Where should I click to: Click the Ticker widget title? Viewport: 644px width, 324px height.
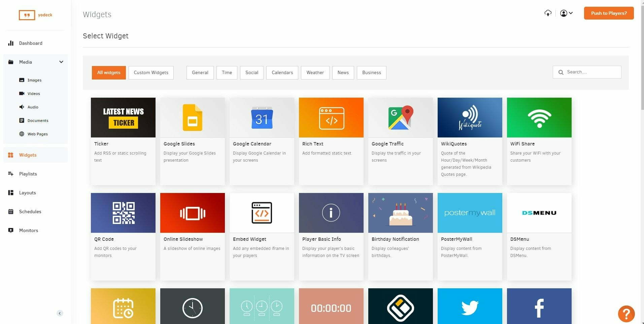coord(101,144)
